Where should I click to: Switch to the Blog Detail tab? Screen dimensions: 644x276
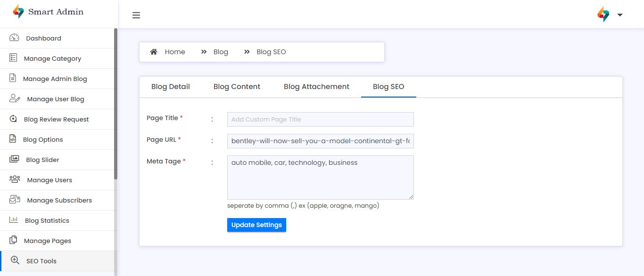[170, 87]
